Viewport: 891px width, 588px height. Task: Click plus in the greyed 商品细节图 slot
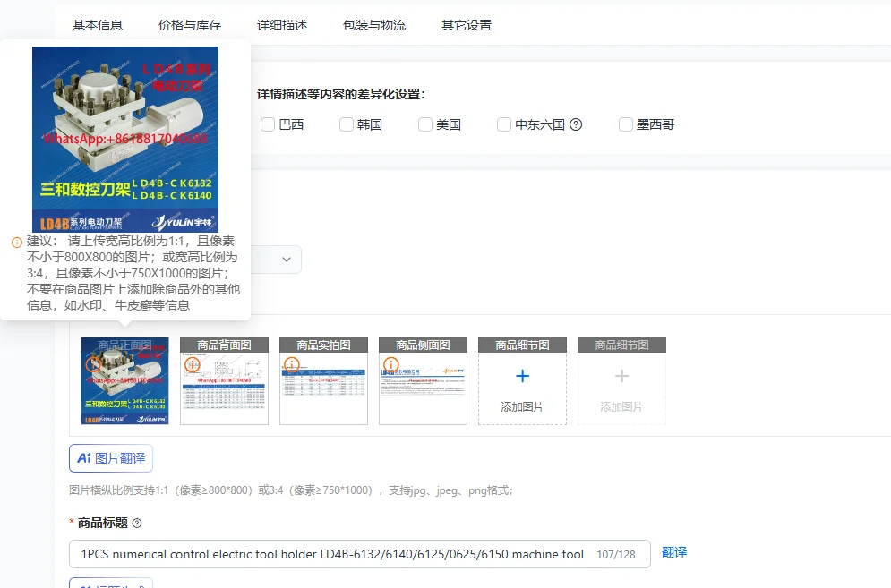click(x=621, y=376)
